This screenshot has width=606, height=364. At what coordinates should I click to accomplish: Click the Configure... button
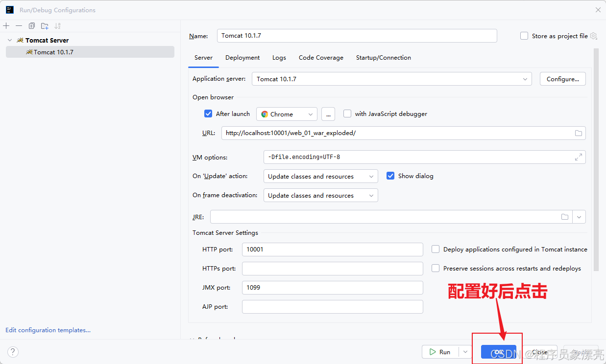click(x=563, y=79)
